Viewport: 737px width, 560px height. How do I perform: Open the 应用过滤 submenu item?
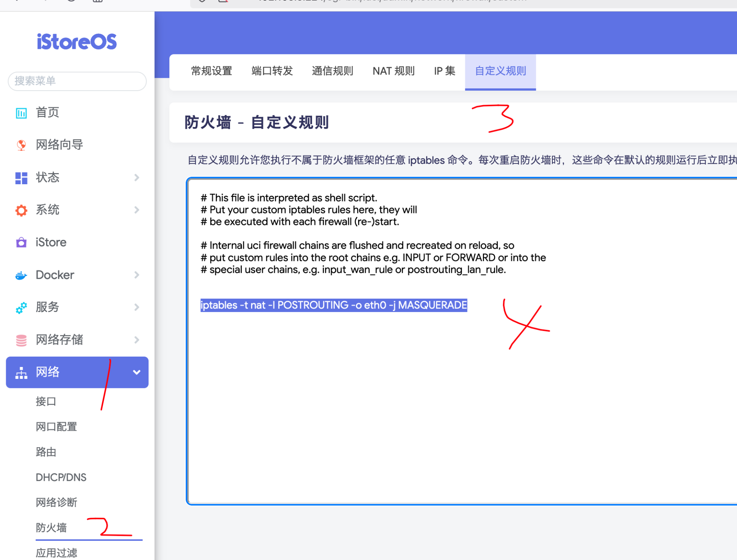(56, 553)
